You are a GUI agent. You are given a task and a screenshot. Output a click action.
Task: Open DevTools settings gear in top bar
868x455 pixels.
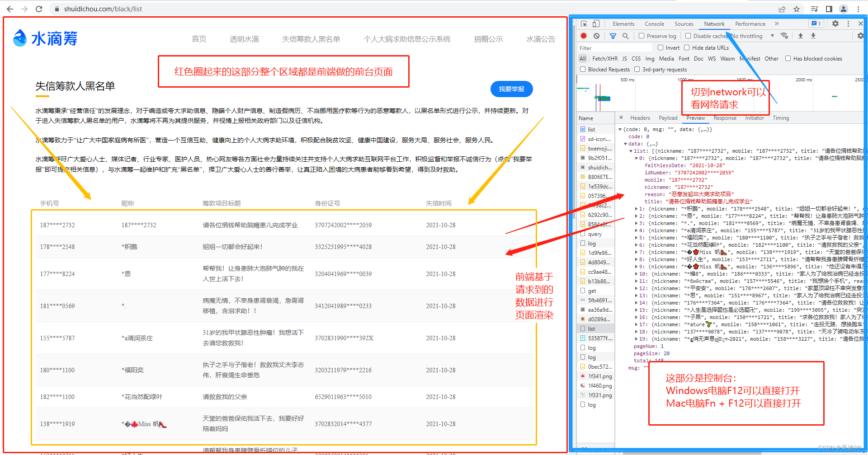(835, 24)
